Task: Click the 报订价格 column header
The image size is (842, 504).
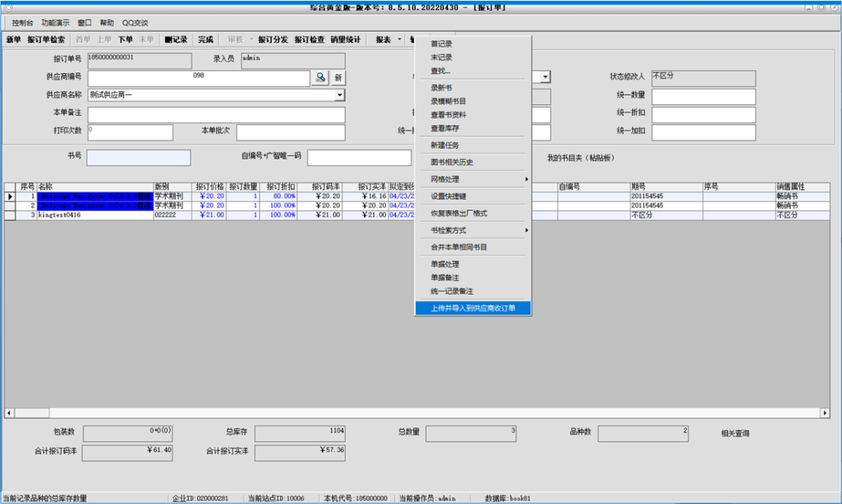Action: tap(209, 187)
